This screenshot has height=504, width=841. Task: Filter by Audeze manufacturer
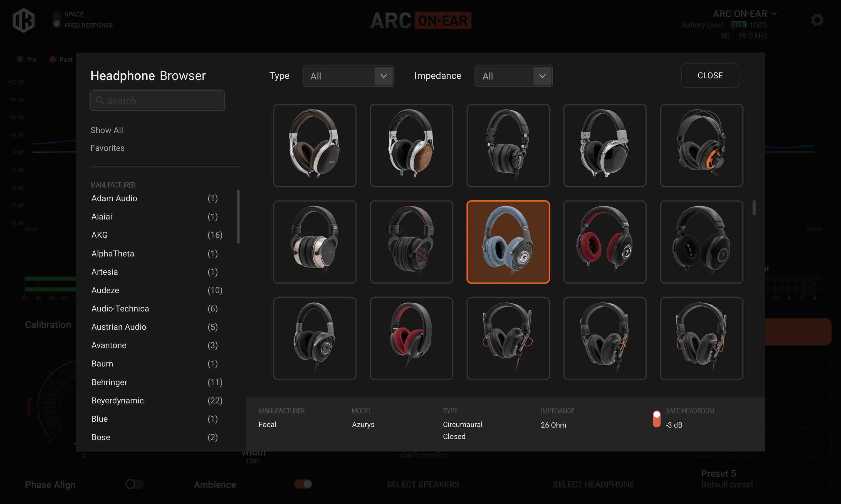pos(157,290)
